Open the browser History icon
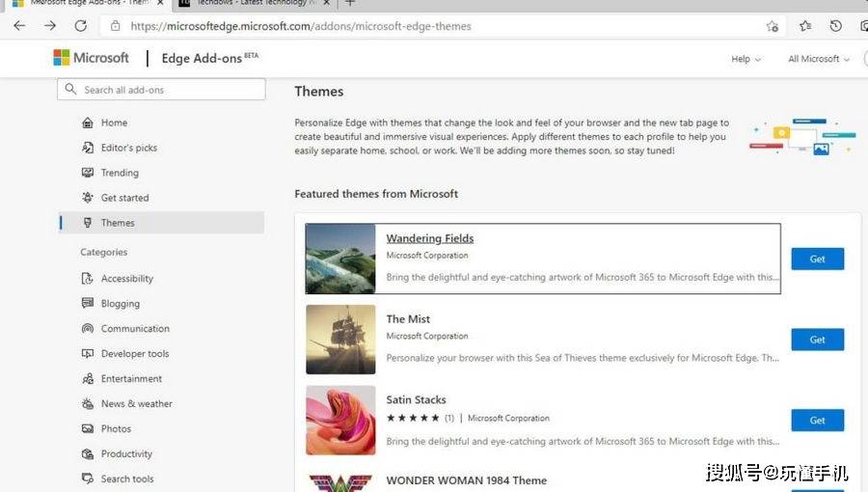 836,25
